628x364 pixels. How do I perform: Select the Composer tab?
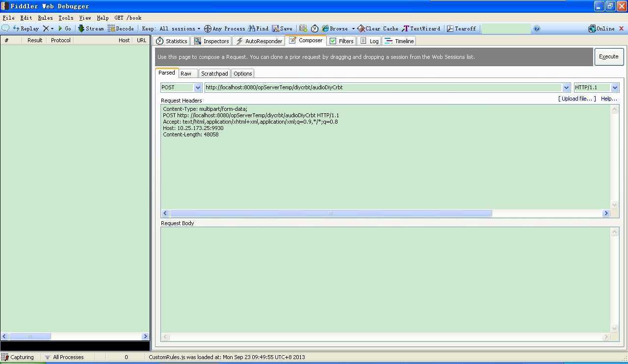coord(306,40)
